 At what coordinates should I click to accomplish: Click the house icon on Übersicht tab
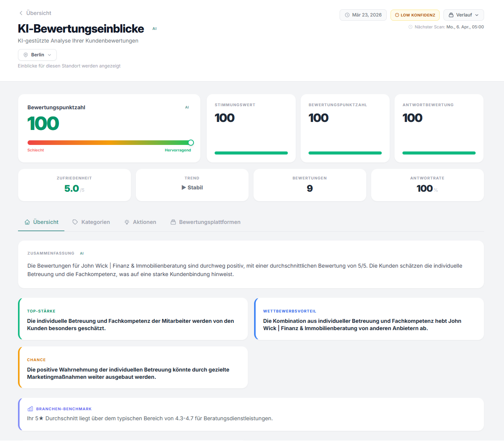[x=27, y=222]
